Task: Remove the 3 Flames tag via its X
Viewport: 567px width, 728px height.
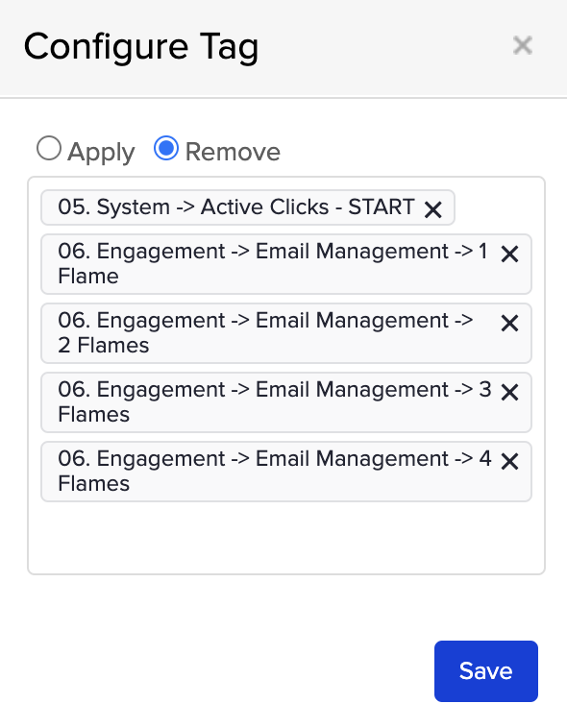Action: click(510, 392)
